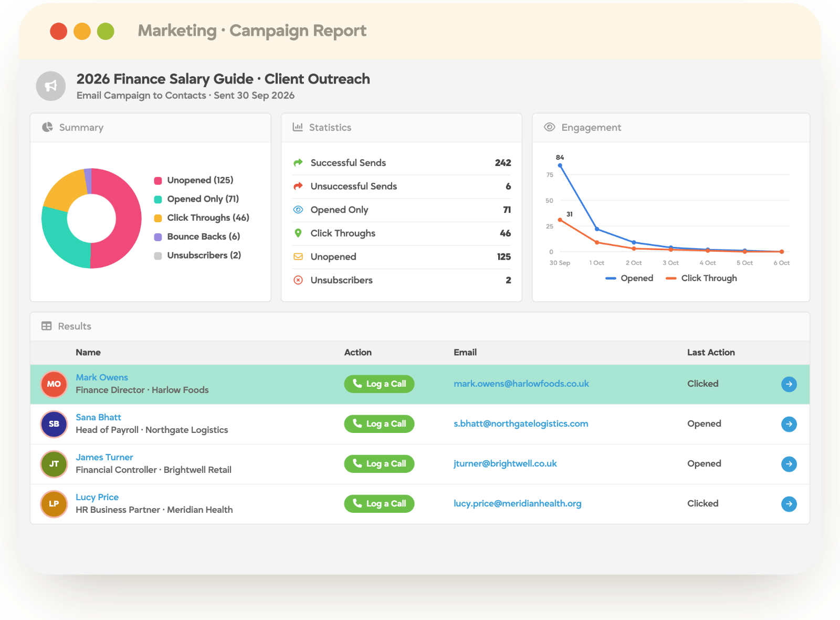Screen dimensions: 840x620
Task: Click the JT avatar for James Turner
Action: coord(54,464)
